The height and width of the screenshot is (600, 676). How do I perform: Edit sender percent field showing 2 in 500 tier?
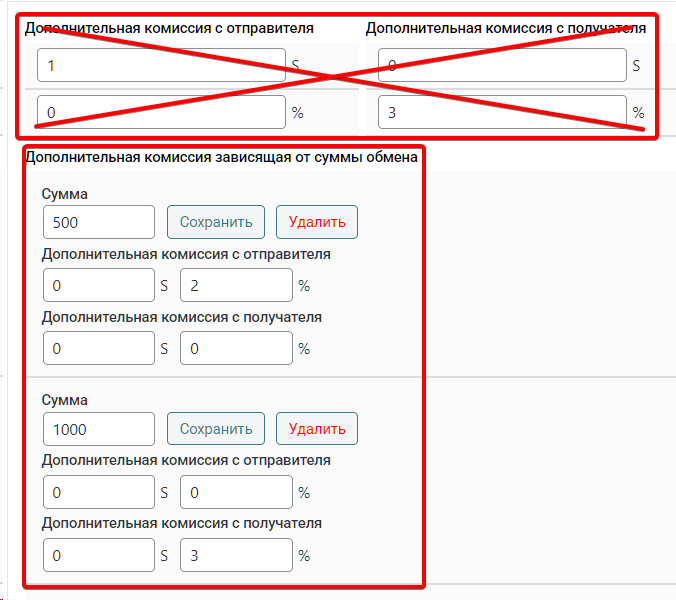point(236,286)
